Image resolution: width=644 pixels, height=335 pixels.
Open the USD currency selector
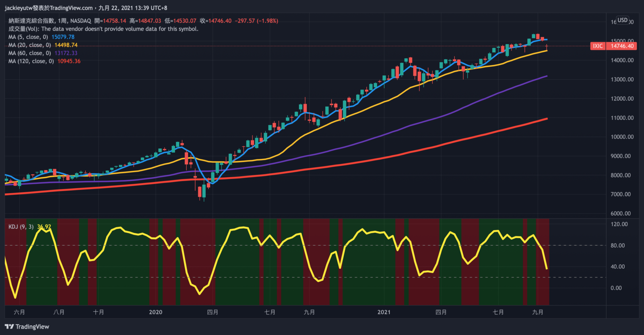623,20
